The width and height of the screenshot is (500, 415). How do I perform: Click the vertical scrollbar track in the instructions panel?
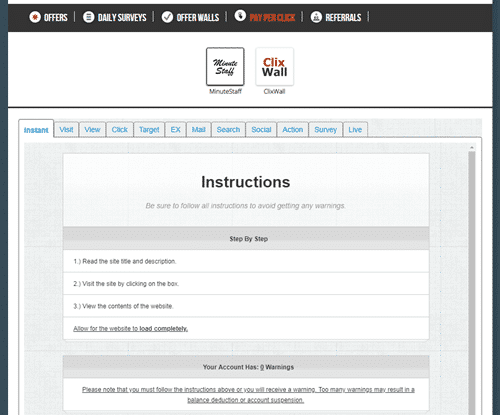[x=472, y=283]
